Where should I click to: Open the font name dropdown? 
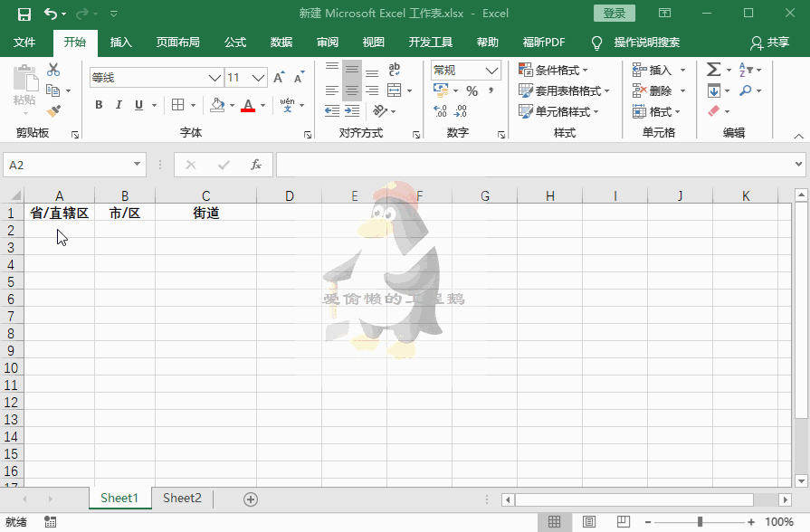214,78
